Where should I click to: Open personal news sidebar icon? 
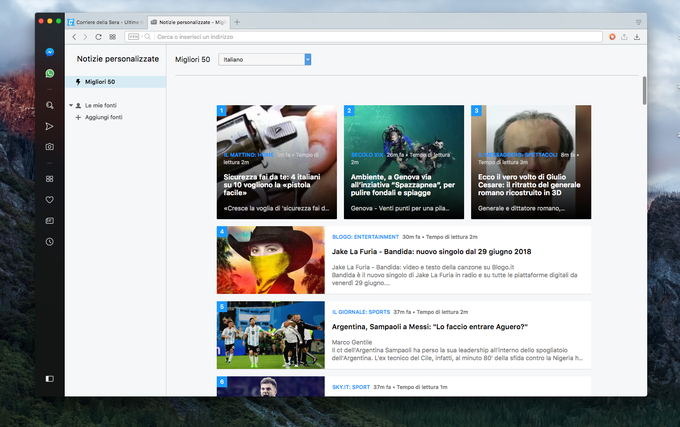point(50,221)
